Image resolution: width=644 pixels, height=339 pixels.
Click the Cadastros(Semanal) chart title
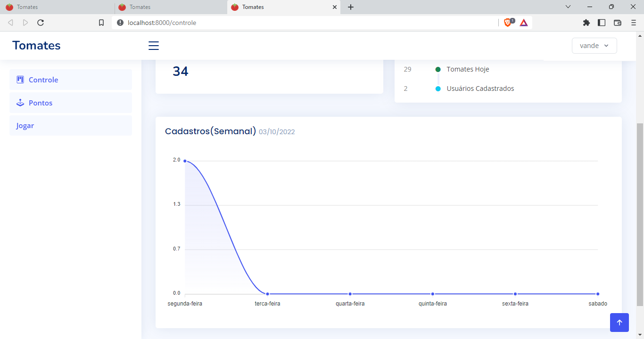point(210,131)
